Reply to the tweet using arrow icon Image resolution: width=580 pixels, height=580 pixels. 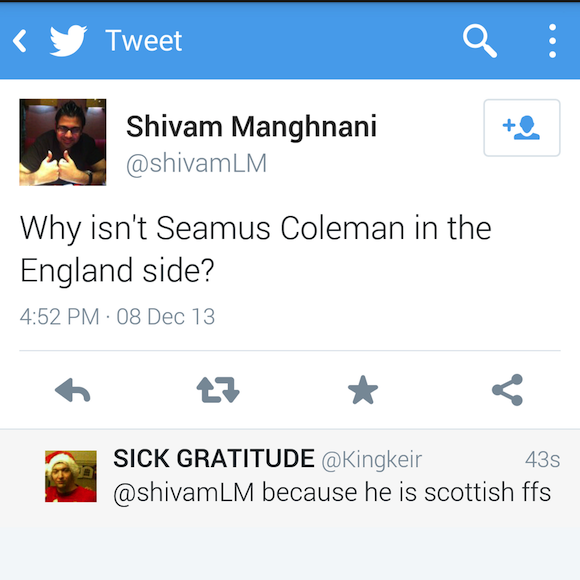tap(72, 390)
